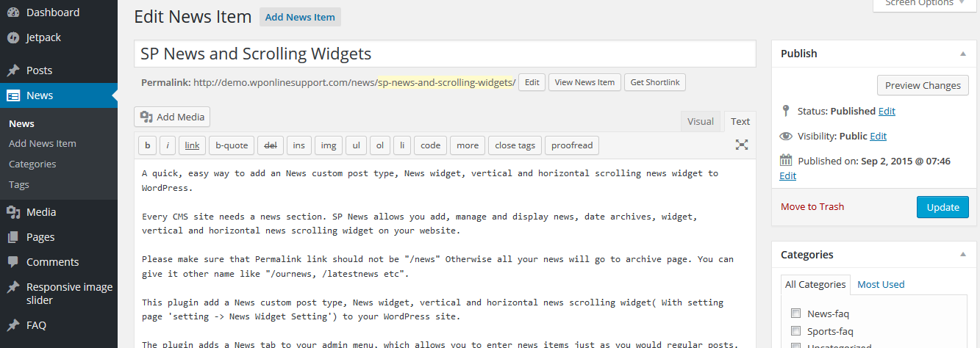Viewport: 980px width, 348px height.
Task: Toggle distraction-free fullscreen editor icon
Action: 742,145
